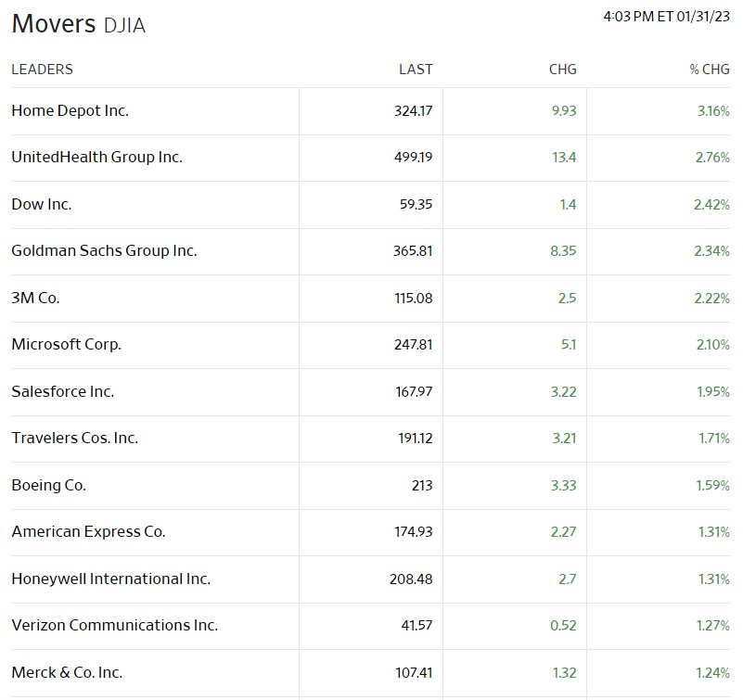This screenshot has width=743, height=700.
Task: Select Goldman Sachs change value 8.35
Action: click(x=563, y=250)
